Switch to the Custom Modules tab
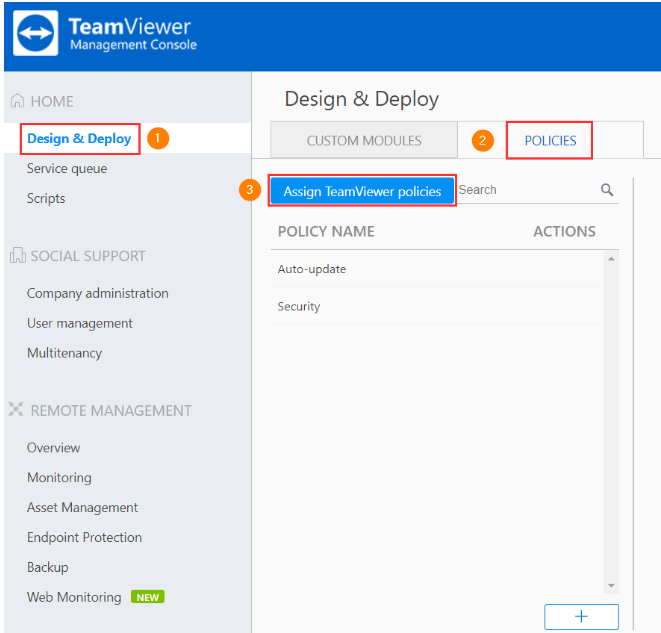The image size is (661, 633). pos(364,141)
